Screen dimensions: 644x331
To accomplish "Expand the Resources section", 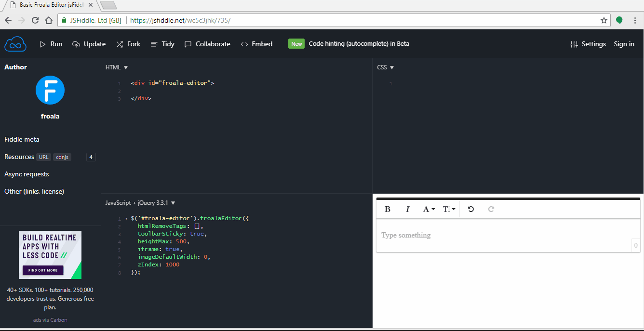I will [x=19, y=157].
